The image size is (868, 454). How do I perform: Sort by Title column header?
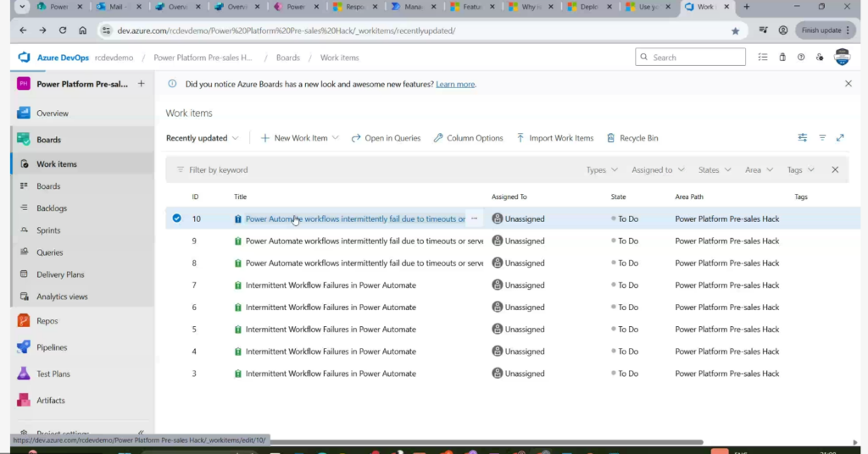coord(240,197)
